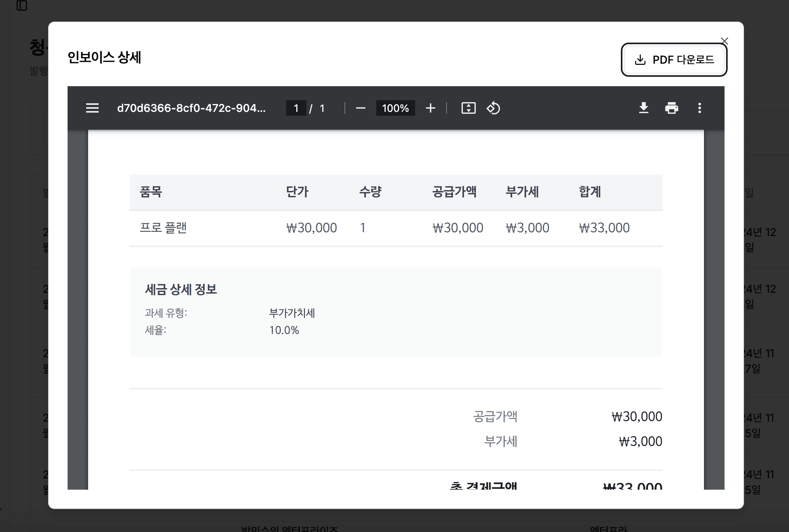This screenshot has width=789, height=532.
Task: Fit the PDF to page
Action: [468, 108]
